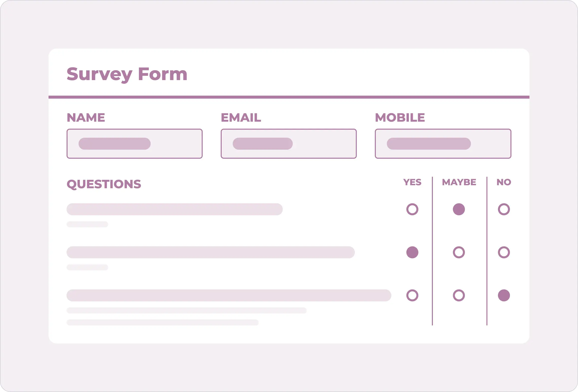The height and width of the screenshot is (392, 578).
Task: Click the YES column header
Action: pos(412,182)
